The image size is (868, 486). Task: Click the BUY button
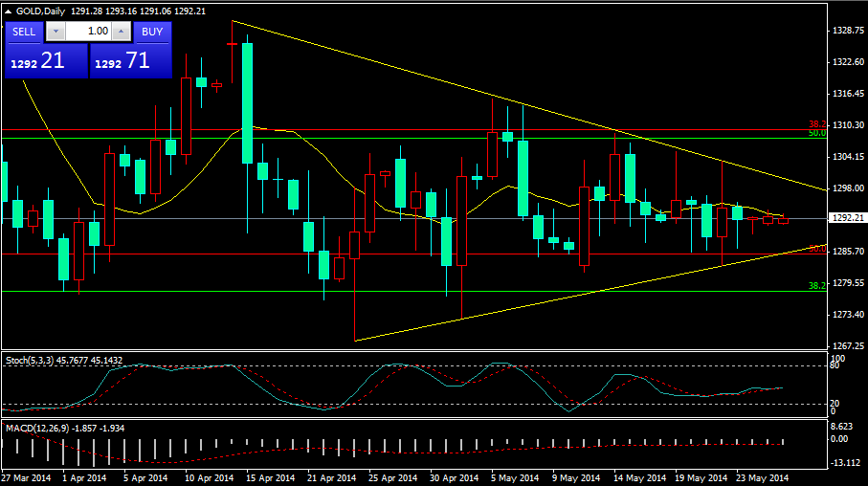151,32
